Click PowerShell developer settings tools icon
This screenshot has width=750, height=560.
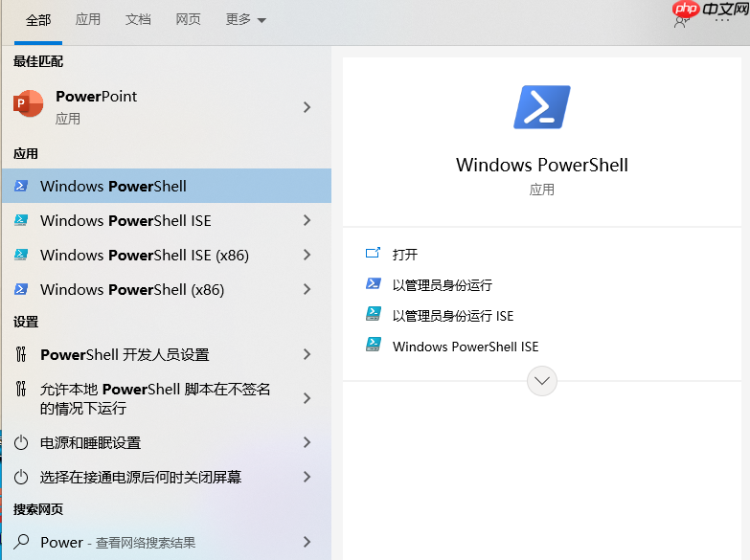tap(21, 354)
